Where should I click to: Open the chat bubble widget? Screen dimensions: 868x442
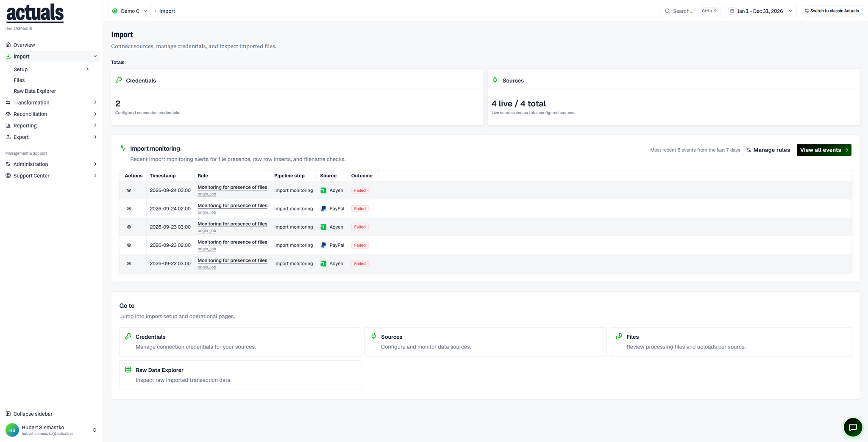point(853,427)
